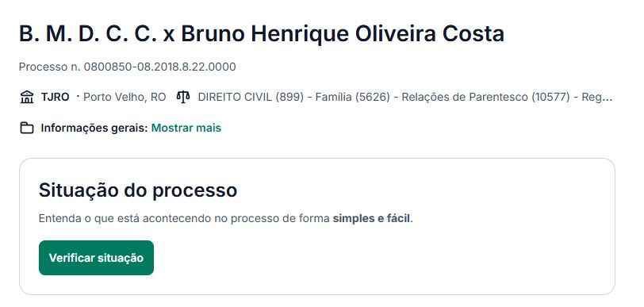This screenshot has width=644, height=307.
Task: Click the scales of justice icon
Action: (183, 97)
